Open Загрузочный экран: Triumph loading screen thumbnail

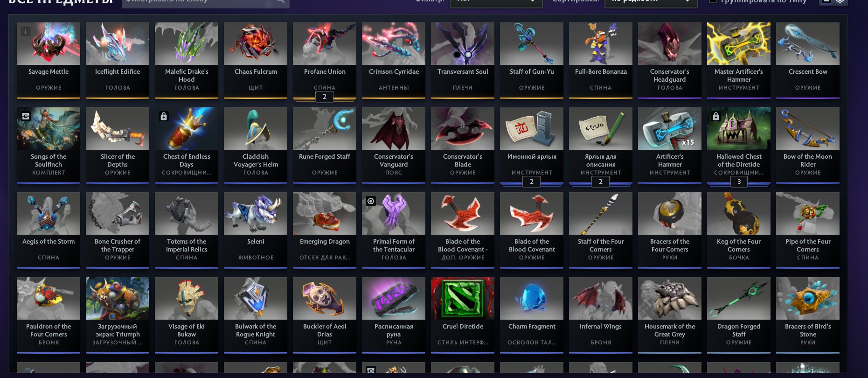(x=118, y=298)
